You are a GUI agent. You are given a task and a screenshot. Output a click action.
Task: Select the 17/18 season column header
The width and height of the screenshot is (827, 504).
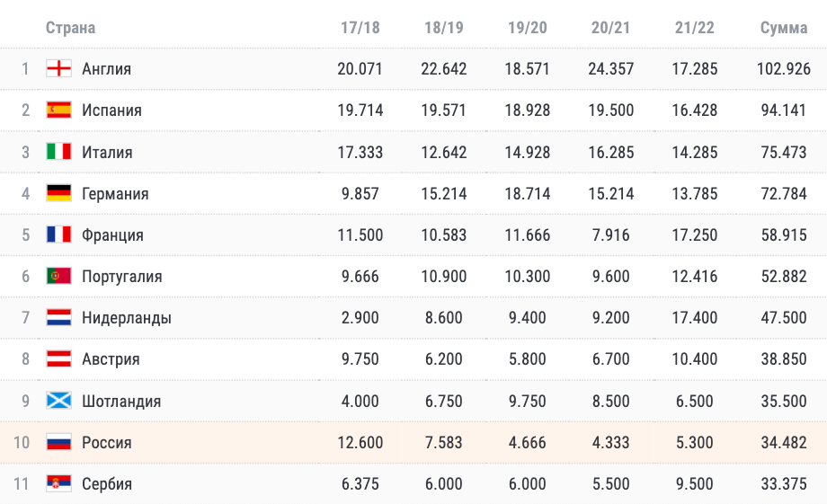click(x=360, y=28)
